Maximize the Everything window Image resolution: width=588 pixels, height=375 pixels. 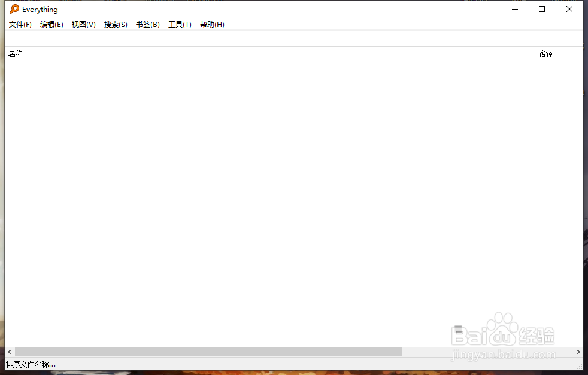coord(542,9)
